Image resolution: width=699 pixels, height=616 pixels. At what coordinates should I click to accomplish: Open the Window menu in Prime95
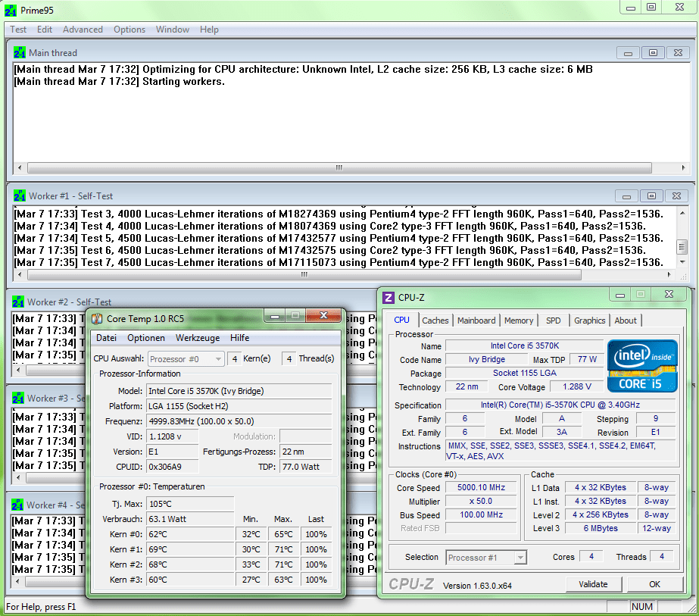[x=173, y=30]
